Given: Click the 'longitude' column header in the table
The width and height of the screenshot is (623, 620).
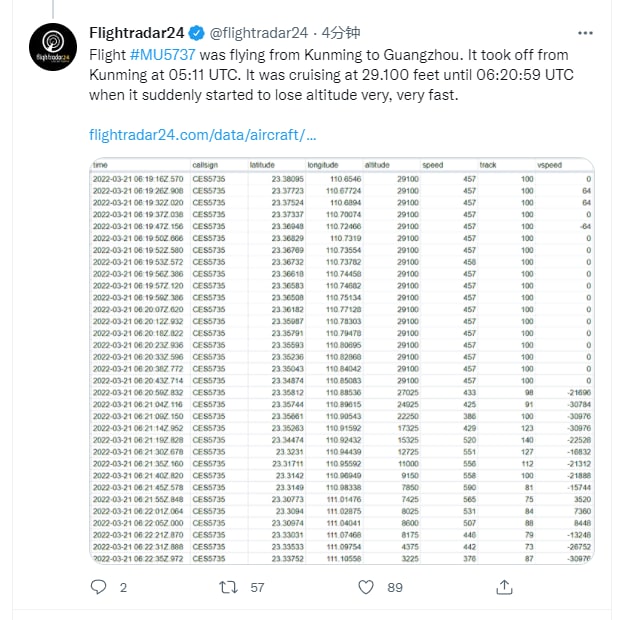Looking at the screenshot, I should tap(323, 165).
